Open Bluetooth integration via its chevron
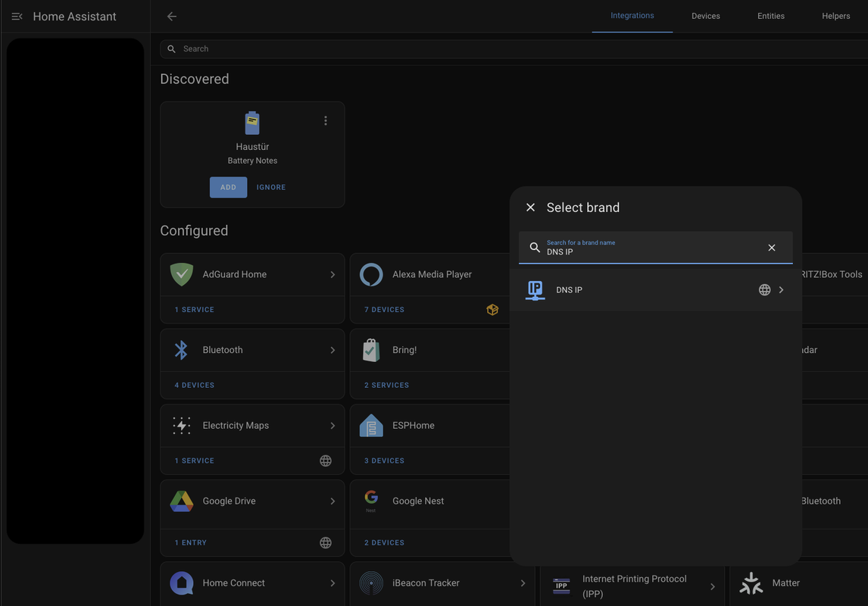 pyautogui.click(x=333, y=350)
